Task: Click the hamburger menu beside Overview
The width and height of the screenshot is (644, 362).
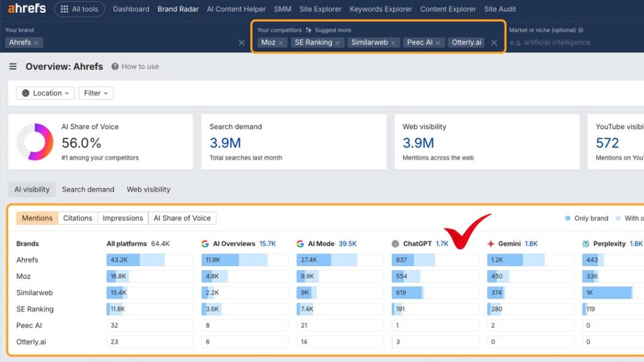Action: pos(13,66)
